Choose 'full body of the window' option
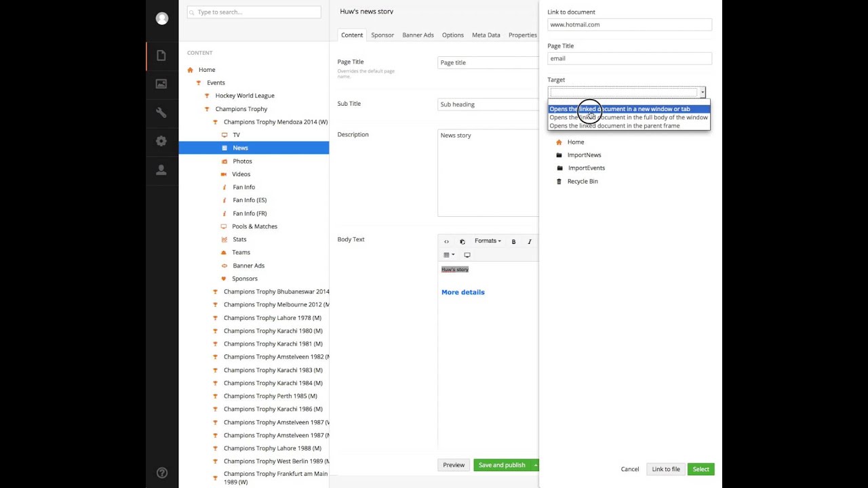868x488 pixels. coord(629,117)
